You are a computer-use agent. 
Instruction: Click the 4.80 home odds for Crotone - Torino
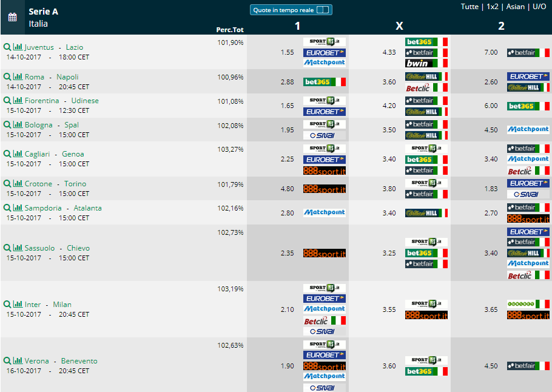(288, 189)
